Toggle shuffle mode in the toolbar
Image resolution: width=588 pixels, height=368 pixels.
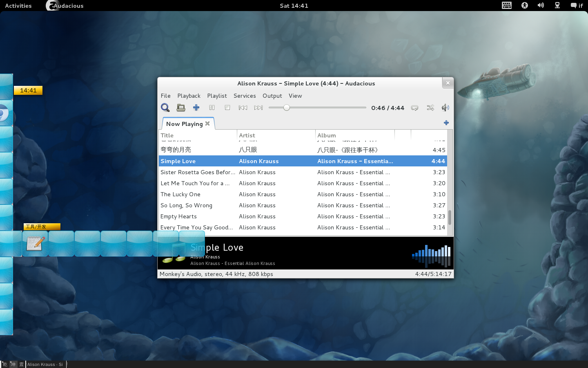(x=430, y=108)
